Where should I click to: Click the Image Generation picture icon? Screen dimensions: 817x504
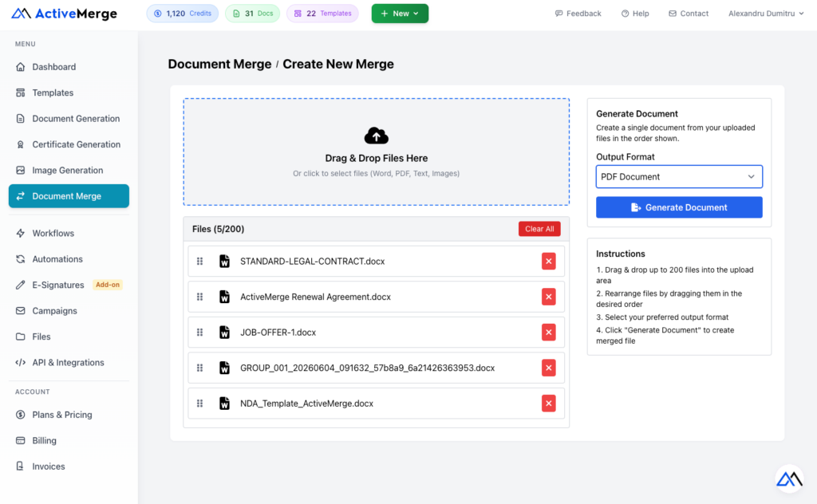click(x=20, y=170)
